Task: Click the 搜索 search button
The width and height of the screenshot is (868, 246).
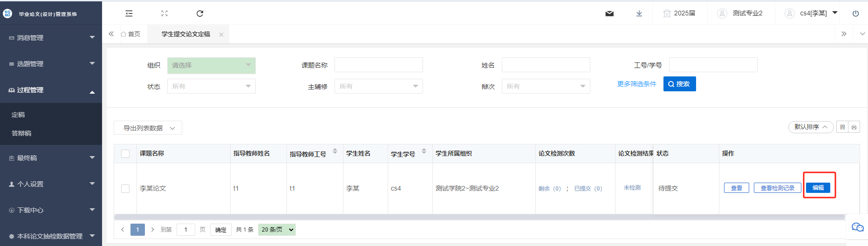Action: [x=679, y=84]
